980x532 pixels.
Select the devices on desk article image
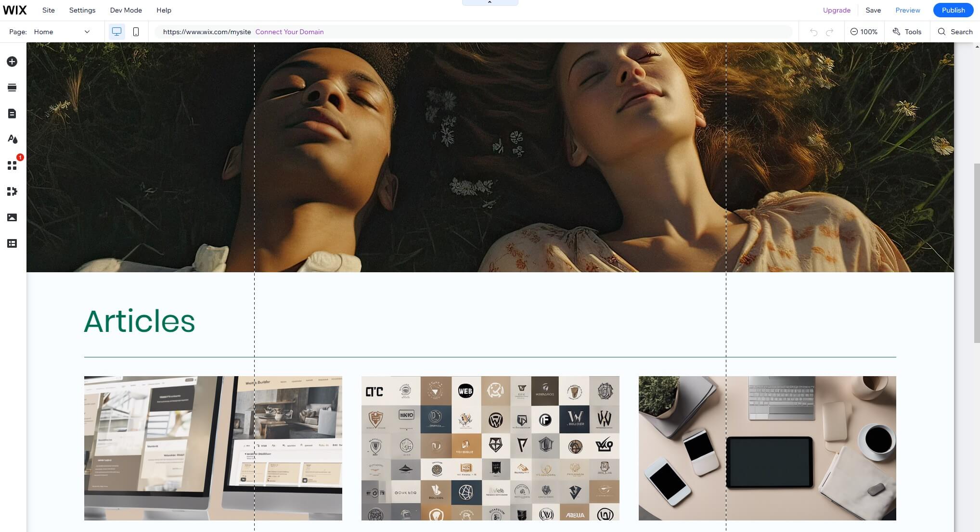767,448
